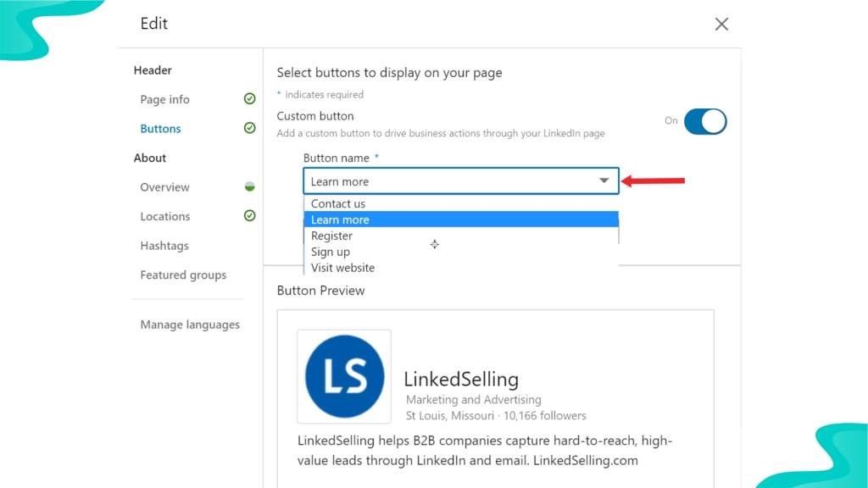
Task: Click the green checkmark beside Page info
Action: 250,98
